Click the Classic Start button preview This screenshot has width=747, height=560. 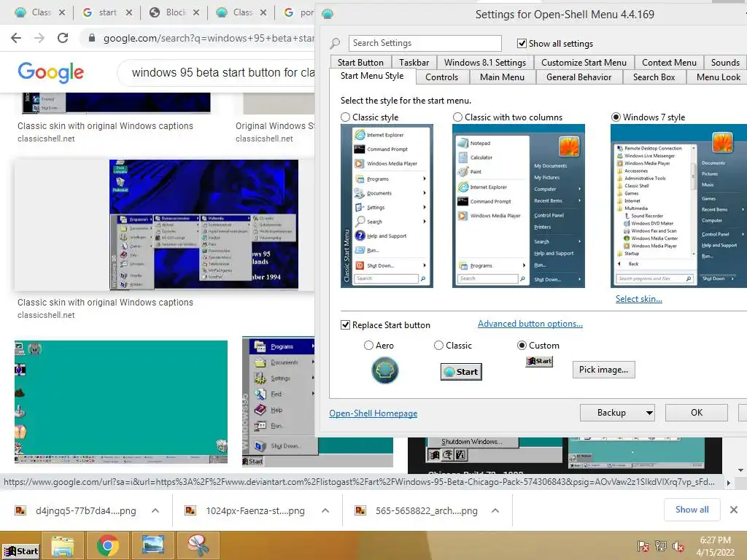[461, 372]
